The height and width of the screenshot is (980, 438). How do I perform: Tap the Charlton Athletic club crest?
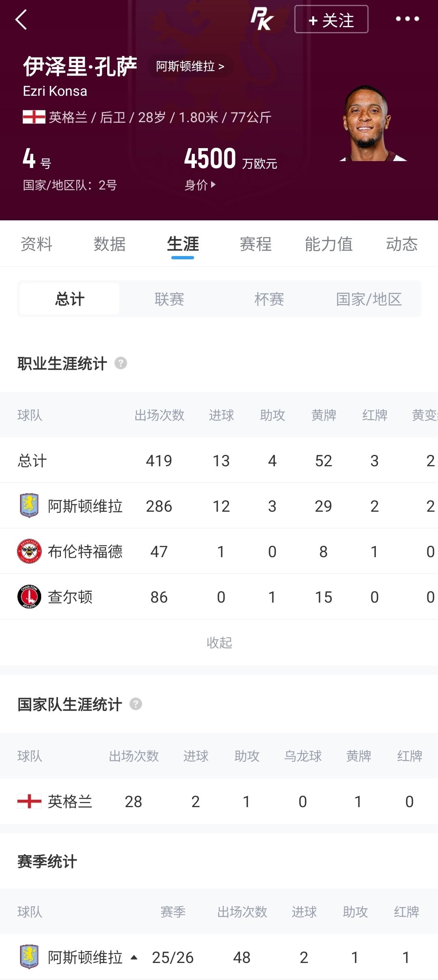[29, 597]
